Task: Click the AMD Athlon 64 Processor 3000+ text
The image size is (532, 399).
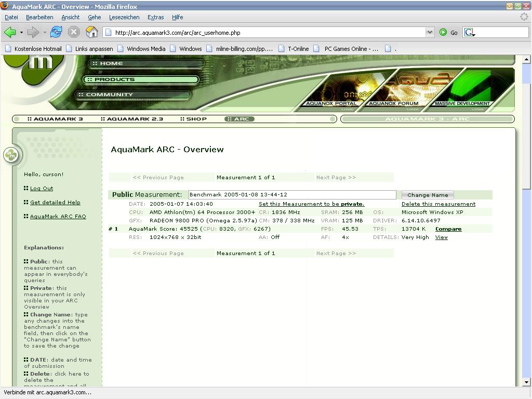Action: [x=202, y=212]
